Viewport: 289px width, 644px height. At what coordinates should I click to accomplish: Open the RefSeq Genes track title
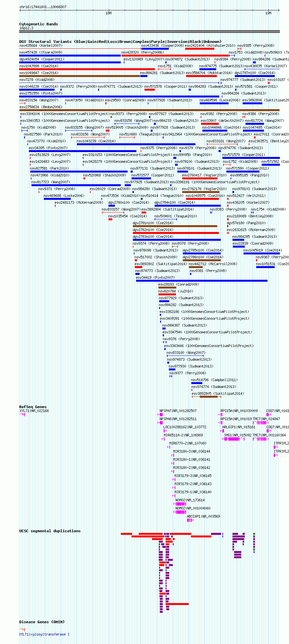(33, 407)
